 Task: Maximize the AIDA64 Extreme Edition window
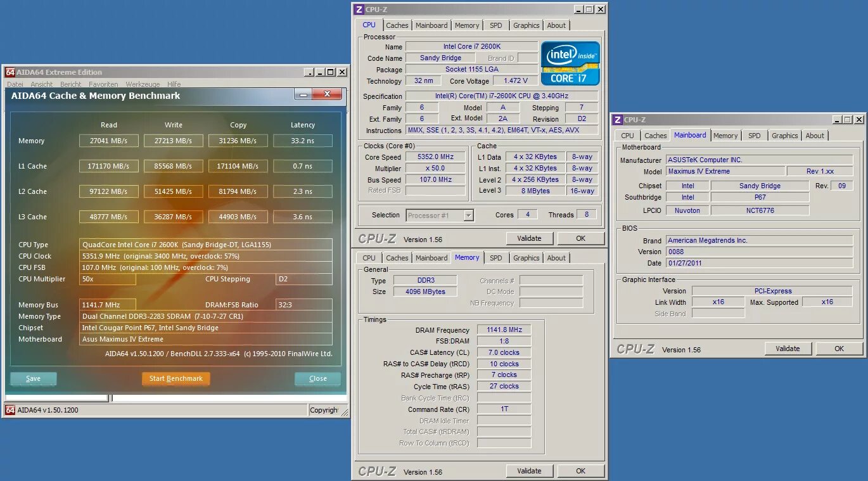331,72
